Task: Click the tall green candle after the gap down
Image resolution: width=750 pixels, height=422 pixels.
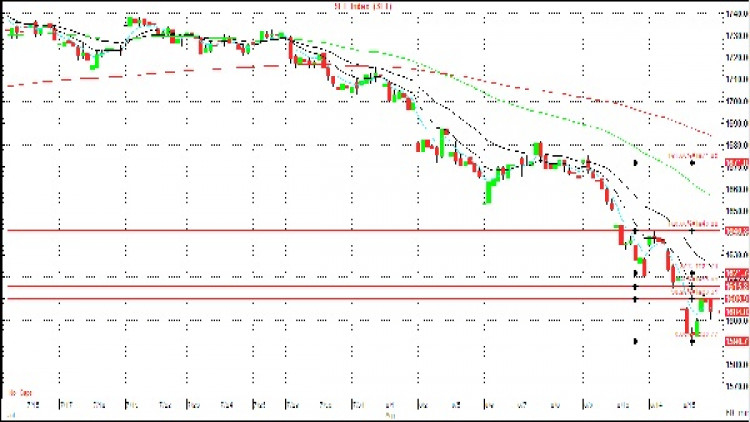Action: pyautogui.click(x=442, y=144)
